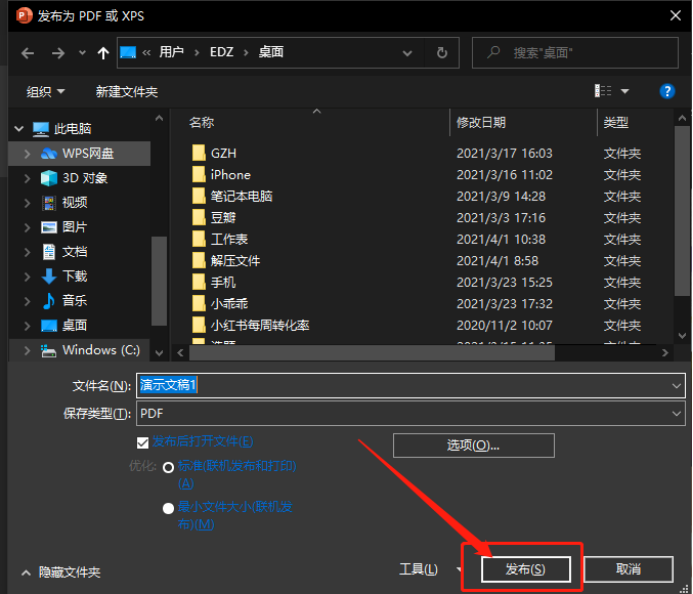Expand the 图片 node
The width and height of the screenshot is (693, 594).
tap(27, 227)
